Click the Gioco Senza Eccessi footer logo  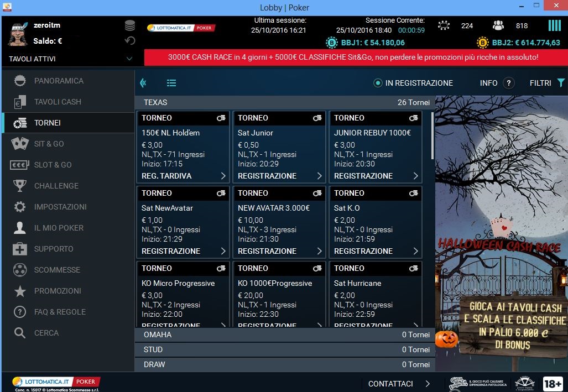point(478,384)
